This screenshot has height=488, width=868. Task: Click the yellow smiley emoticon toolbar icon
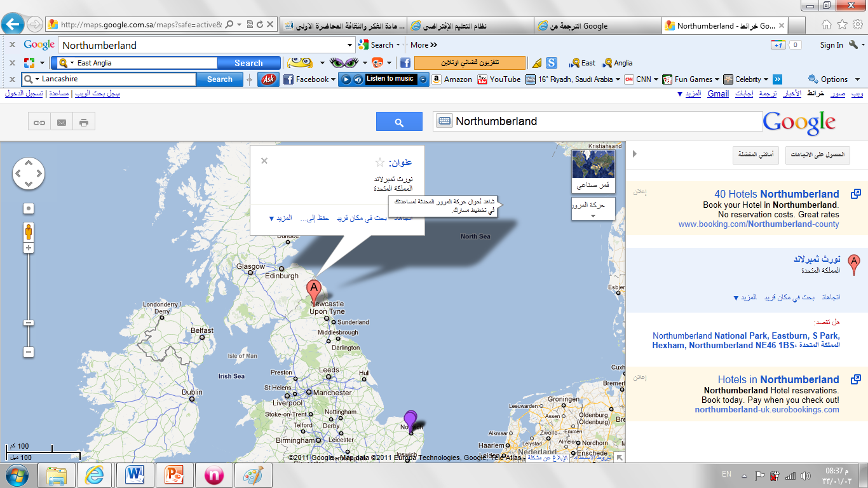(x=300, y=62)
